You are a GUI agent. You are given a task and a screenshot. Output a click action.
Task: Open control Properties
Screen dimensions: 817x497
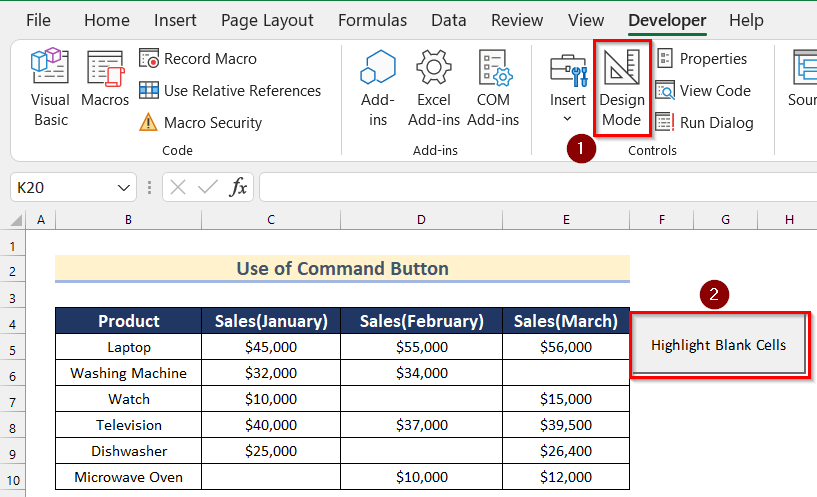coord(702,59)
